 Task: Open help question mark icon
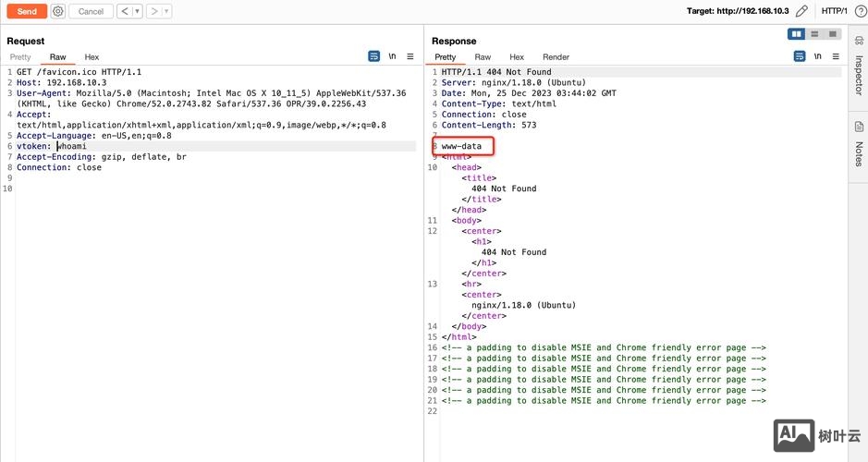point(859,11)
